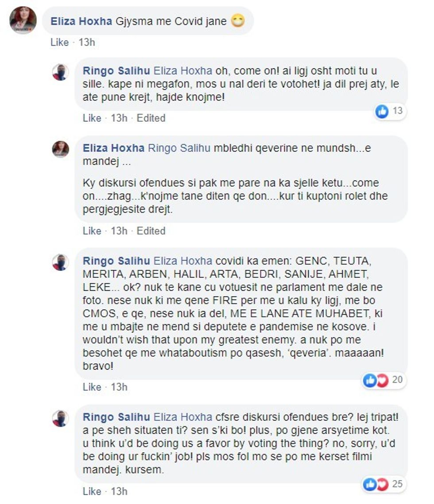Like Eliza Hoxha's top comment
The height and width of the screenshot is (504, 434).
click(x=59, y=42)
